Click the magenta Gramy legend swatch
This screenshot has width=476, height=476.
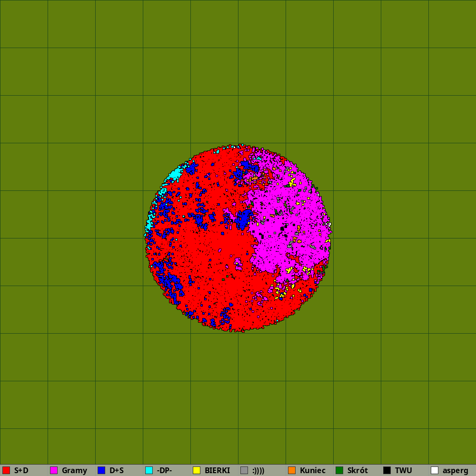pos(54,470)
